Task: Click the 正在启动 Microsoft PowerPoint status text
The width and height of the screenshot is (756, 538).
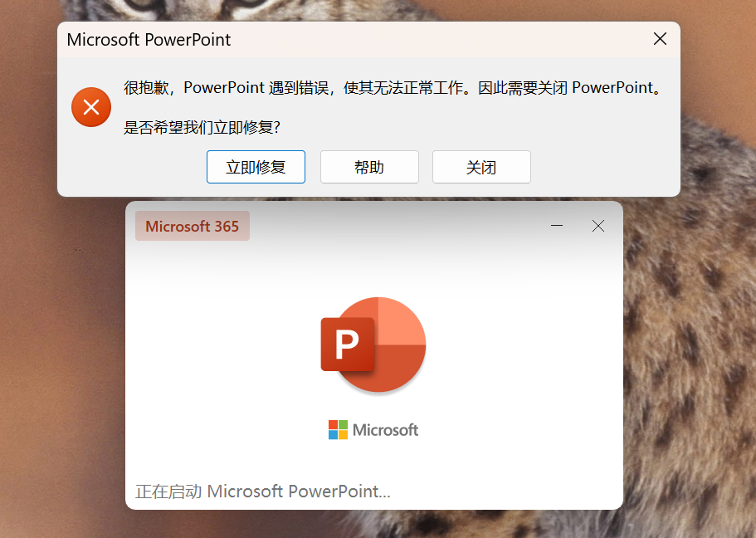Action: [x=263, y=492]
